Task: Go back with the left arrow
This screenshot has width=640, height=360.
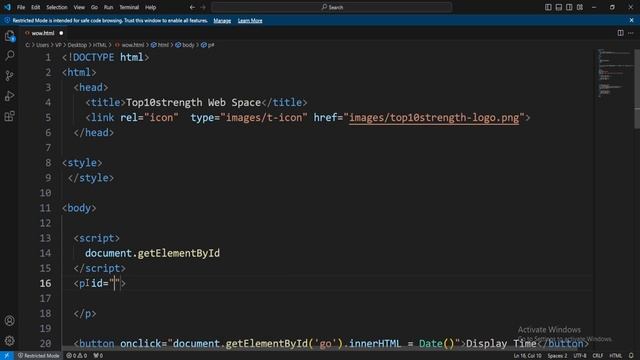Action: click(192, 7)
